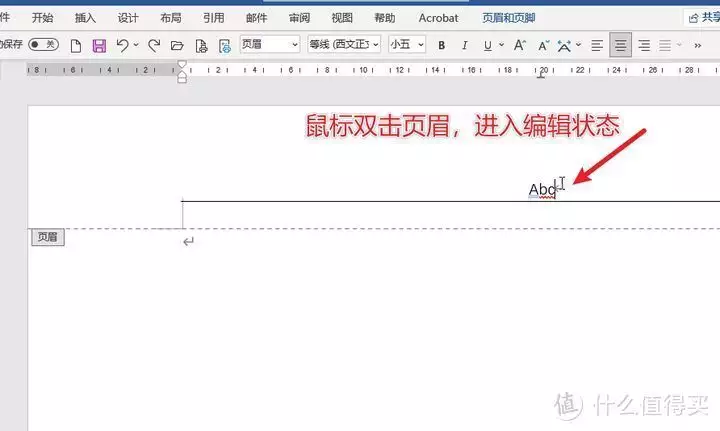Show more toolbar commands chevron
The width and height of the screenshot is (720, 431).
coord(698,45)
